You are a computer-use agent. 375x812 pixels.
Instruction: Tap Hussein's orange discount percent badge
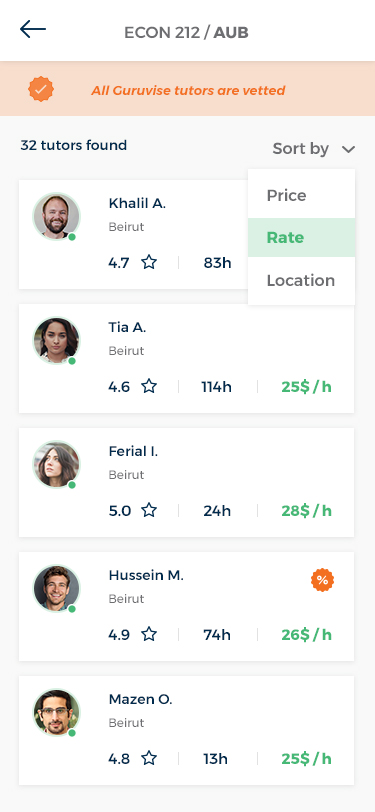point(322,580)
